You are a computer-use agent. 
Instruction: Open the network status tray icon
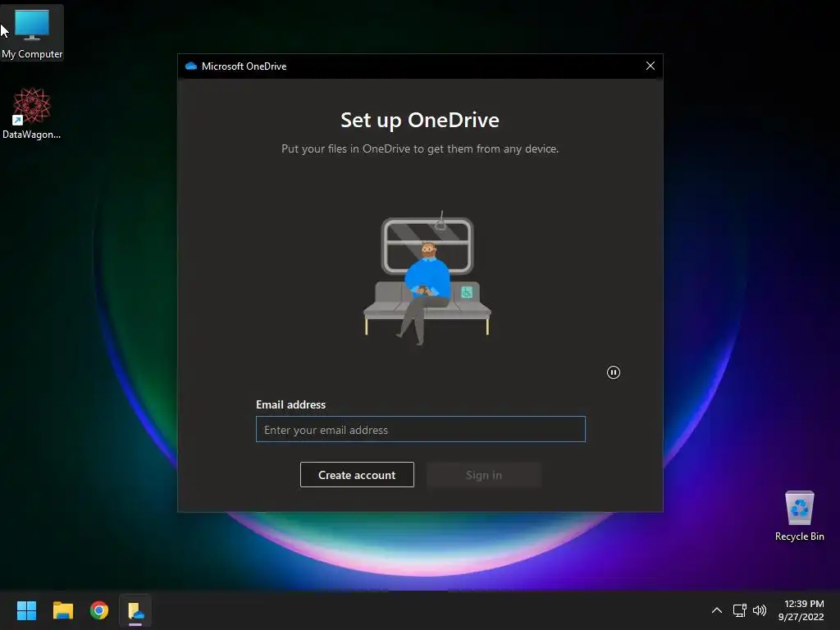point(740,610)
